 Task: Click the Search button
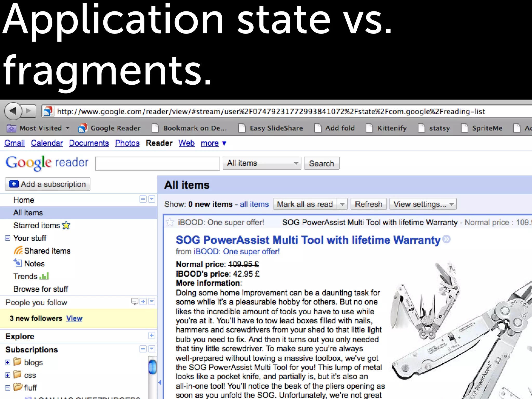point(322,163)
